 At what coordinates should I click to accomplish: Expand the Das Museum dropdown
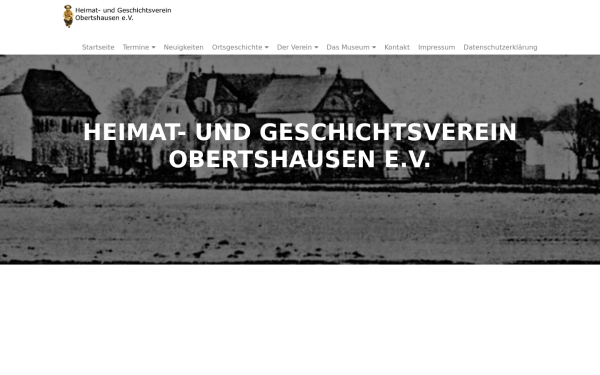(351, 47)
